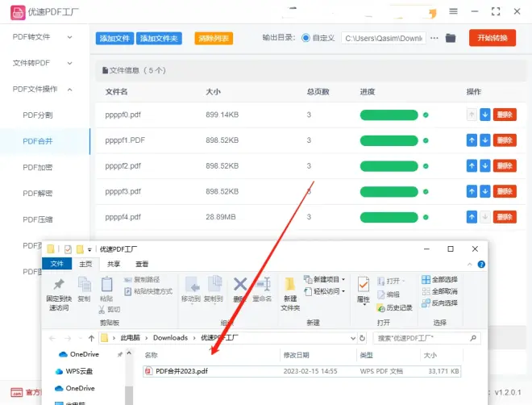Select the PDF合并2023.pdf file
The height and width of the screenshot is (405, 532).
click(x=301, y=371)
